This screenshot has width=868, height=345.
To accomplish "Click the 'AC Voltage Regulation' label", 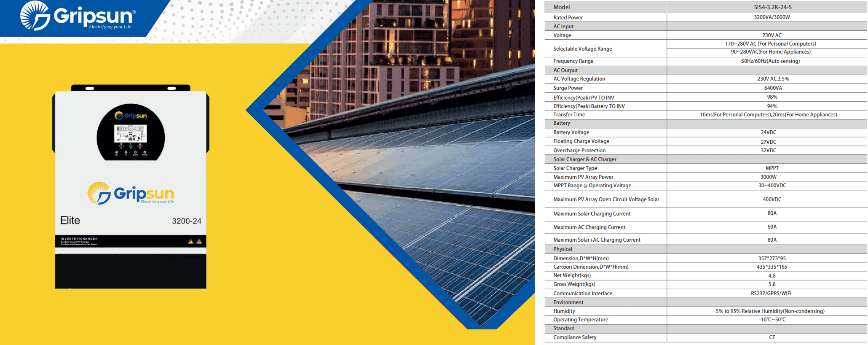I will coord(579,79).
